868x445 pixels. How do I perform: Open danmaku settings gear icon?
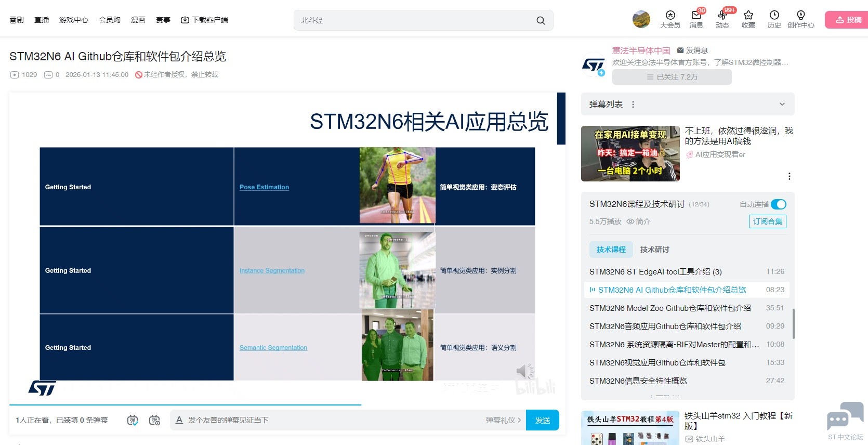[154, 420]
